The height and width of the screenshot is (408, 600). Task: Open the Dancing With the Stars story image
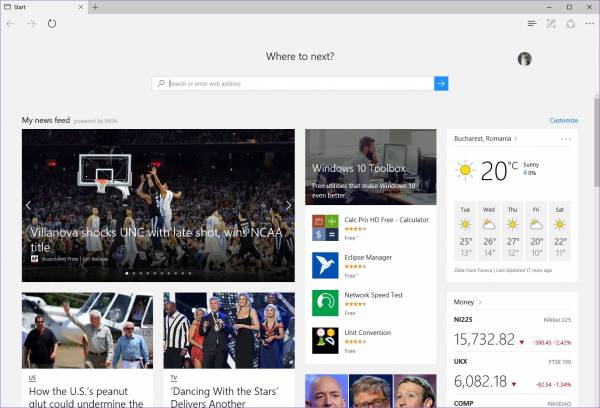pyautogui.click(x=229, y=331)
